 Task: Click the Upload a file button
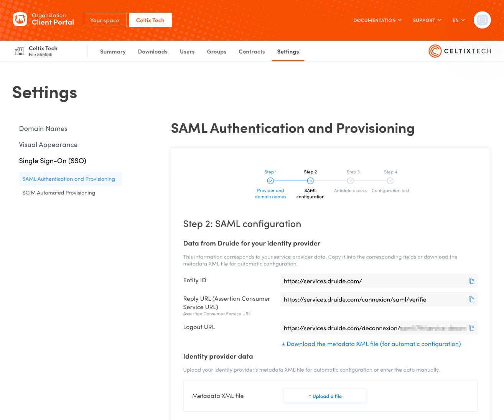[324, 396]
